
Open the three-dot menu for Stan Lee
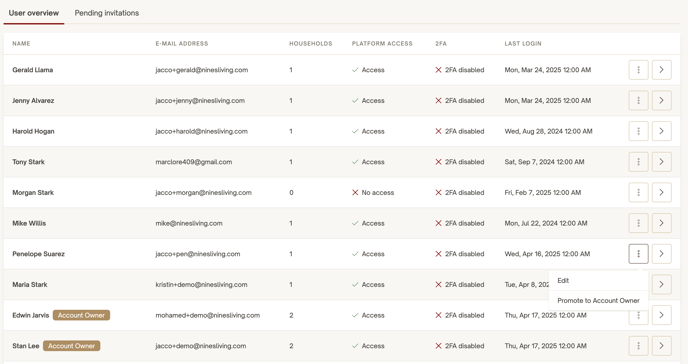(x=638, y=346)
